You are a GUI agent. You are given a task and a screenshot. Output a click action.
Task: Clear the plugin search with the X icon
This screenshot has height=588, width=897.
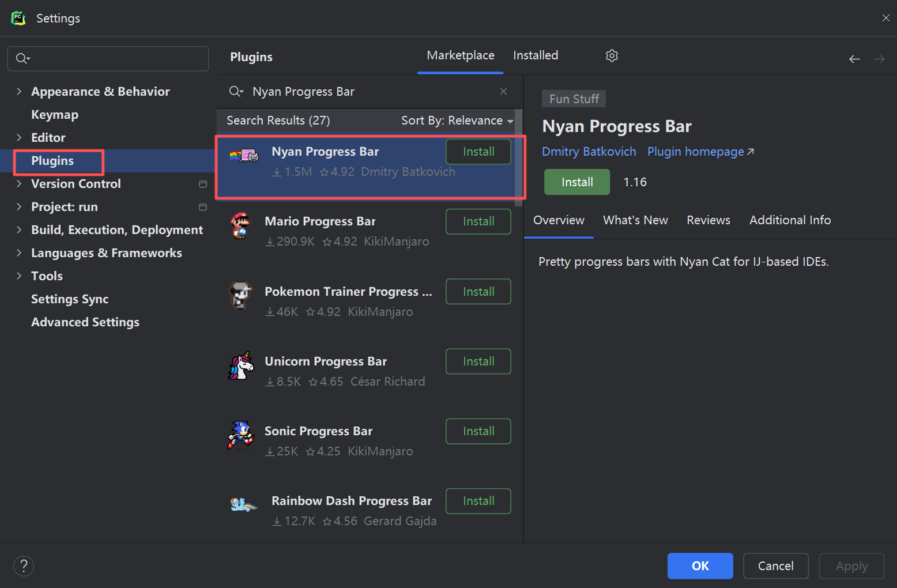[503, 92]
